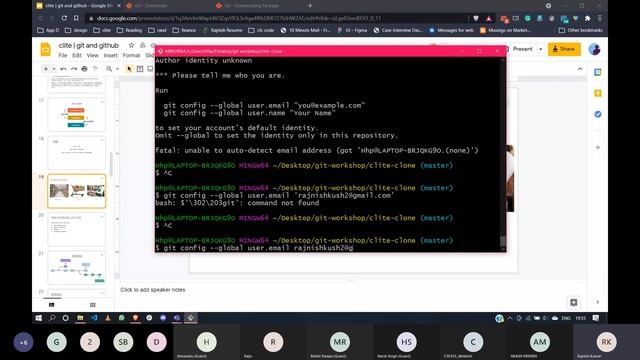Star the 'clite | git and github' presentation
The image size is (640, 360).
(x=131, y=45)
